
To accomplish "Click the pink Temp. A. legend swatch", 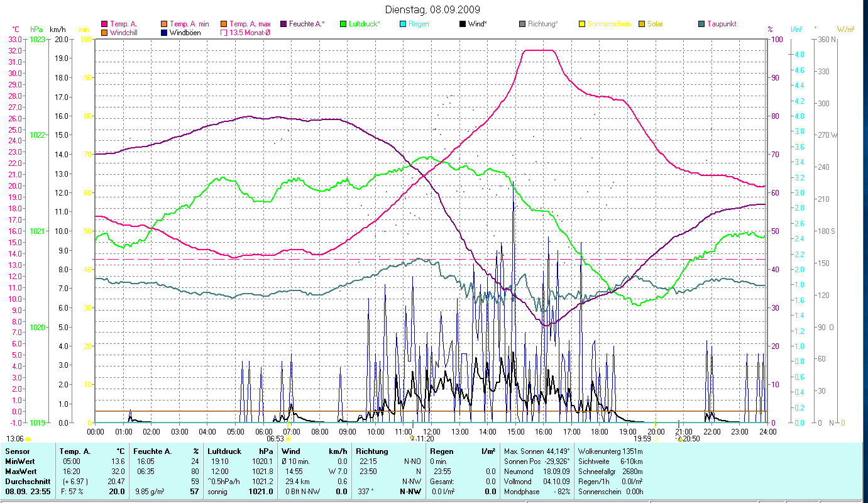I will tap(104, 24).
